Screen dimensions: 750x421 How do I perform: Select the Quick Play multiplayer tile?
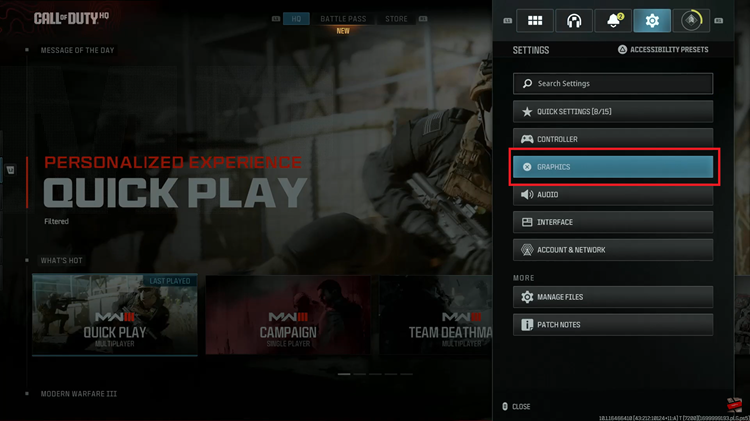click(x=115, y=315)
